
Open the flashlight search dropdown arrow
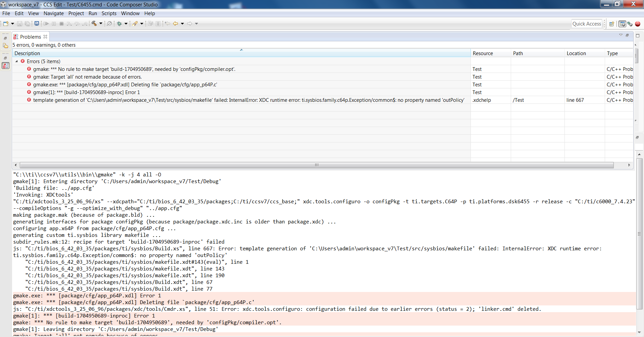[x=142, y=24]
